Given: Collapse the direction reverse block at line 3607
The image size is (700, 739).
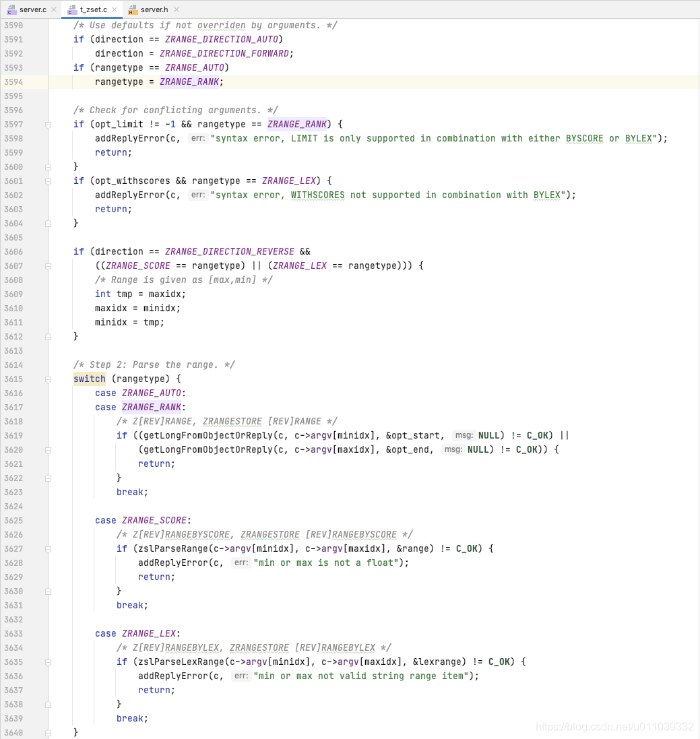Looking at the screenshot, I should point(48,266).
